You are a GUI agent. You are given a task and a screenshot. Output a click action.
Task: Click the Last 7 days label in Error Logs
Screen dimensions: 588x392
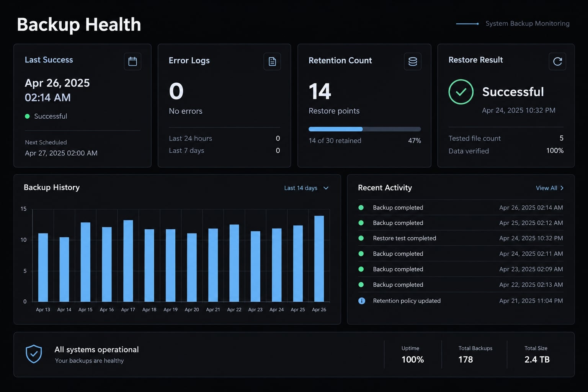186,150
